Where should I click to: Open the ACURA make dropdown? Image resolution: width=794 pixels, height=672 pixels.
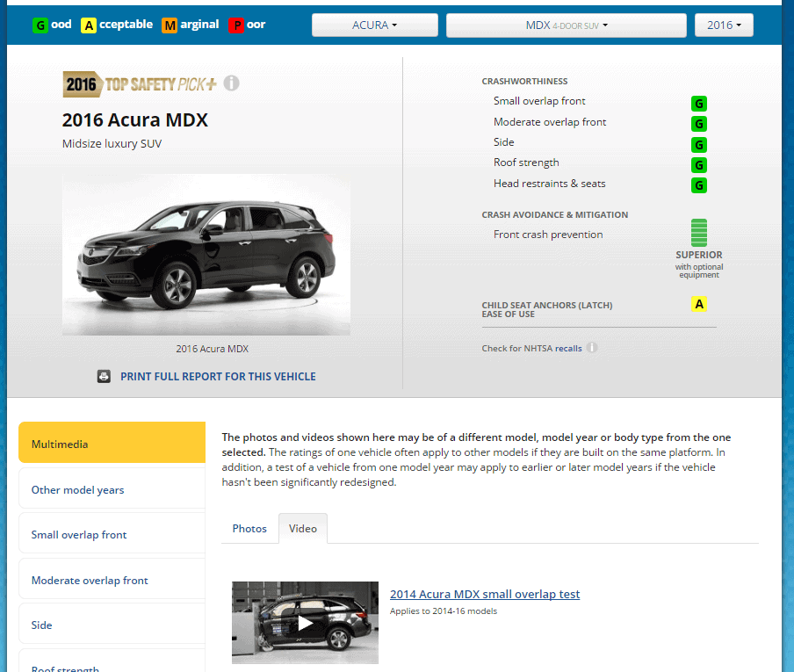click(x=374, y=25)
